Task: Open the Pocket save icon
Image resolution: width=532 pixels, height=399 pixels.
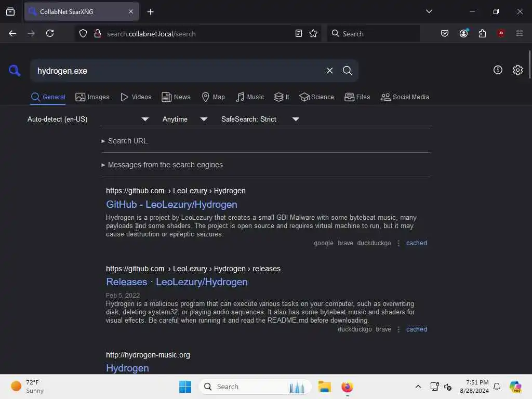Action: (445, 34)
